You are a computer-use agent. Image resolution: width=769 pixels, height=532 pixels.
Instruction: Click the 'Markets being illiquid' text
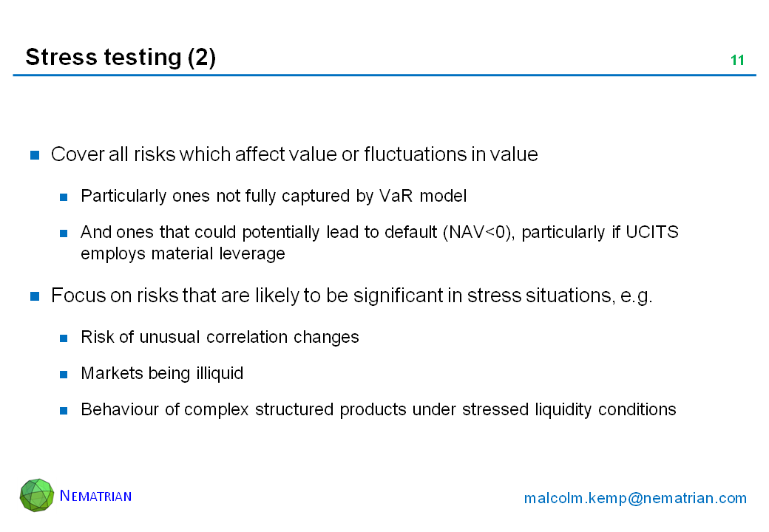[162, 373]
